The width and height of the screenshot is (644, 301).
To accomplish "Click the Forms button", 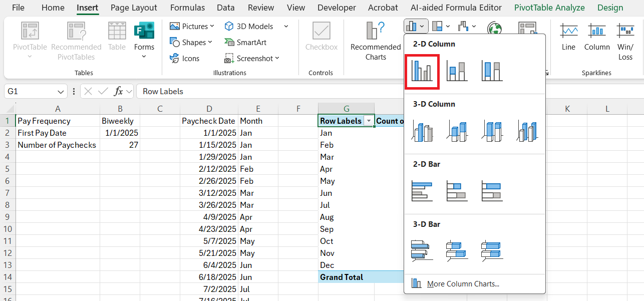I will [x=144, y=41].
